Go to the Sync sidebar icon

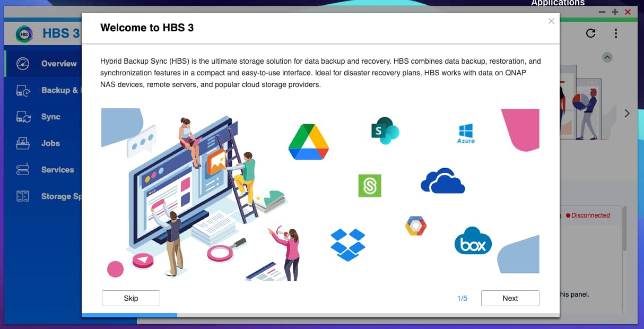pos(23,117)
